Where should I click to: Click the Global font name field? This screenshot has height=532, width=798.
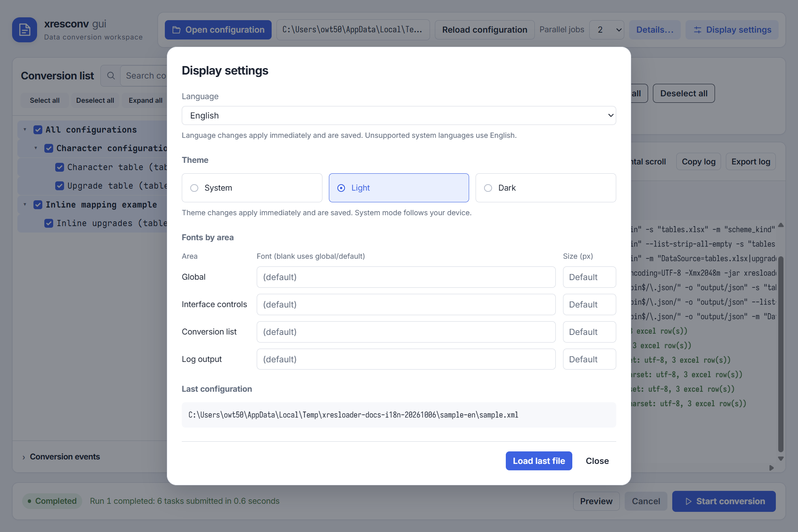pos(406,277)
